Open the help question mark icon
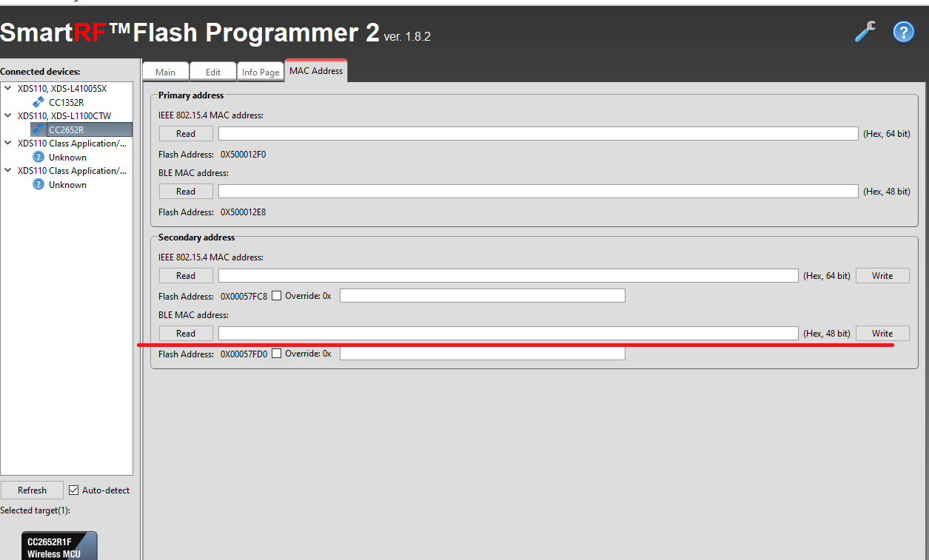 tap(903, 32)
